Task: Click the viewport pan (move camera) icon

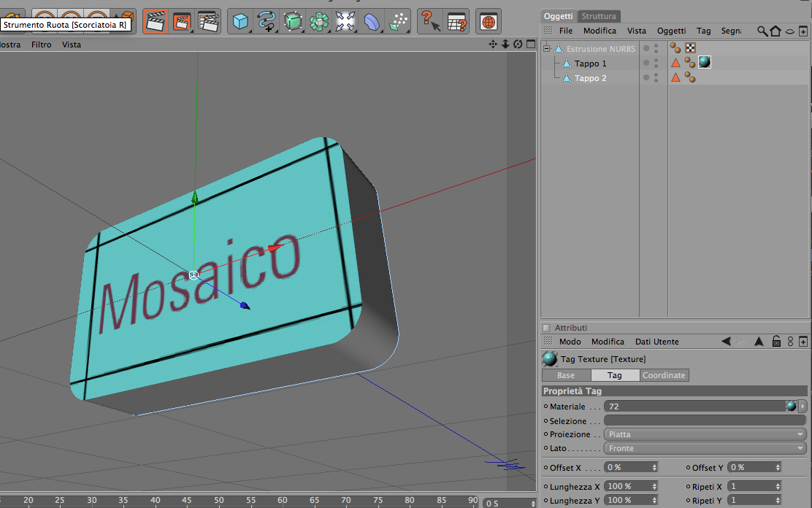Action: tap(493, 44)
